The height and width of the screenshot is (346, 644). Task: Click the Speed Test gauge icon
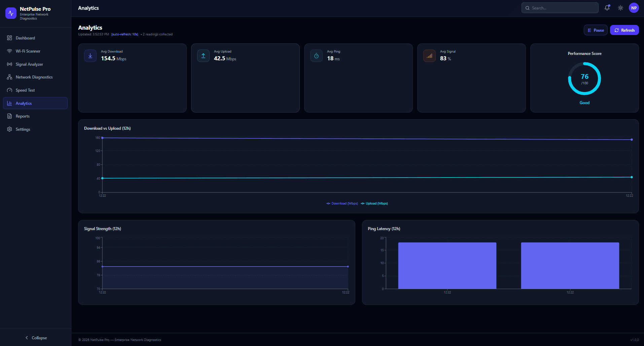[9, 90]
